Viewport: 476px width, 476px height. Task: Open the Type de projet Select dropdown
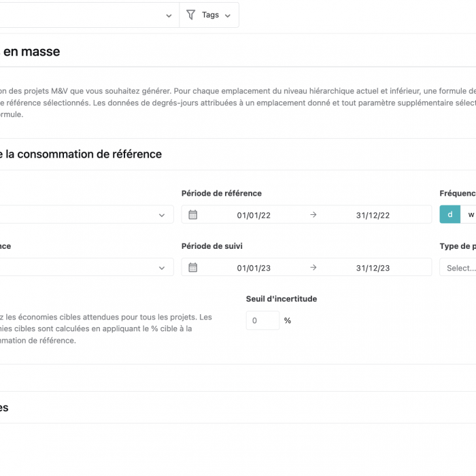[x=458, y=267]
